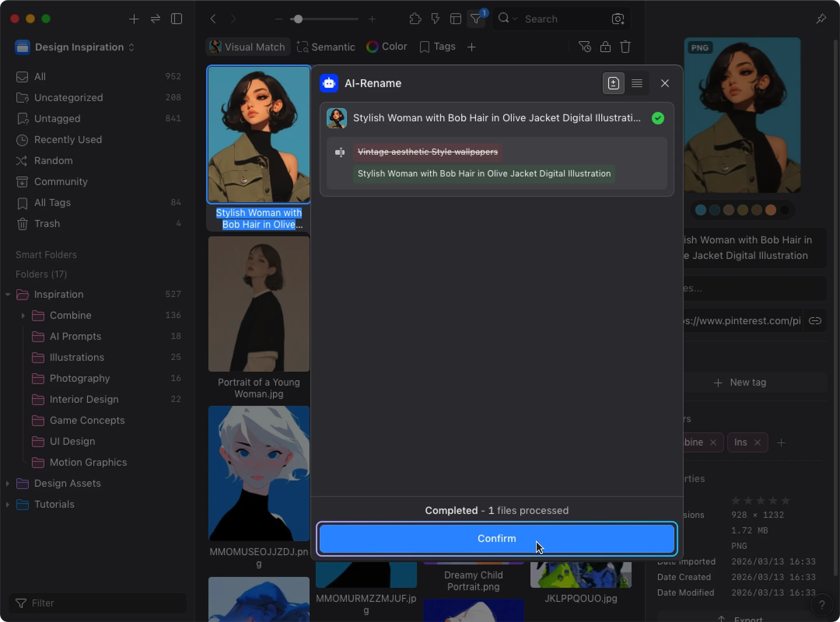Screen dimensions: 840x622
Task: Click the add new item plus icon
Action: [x=134, y=19]
